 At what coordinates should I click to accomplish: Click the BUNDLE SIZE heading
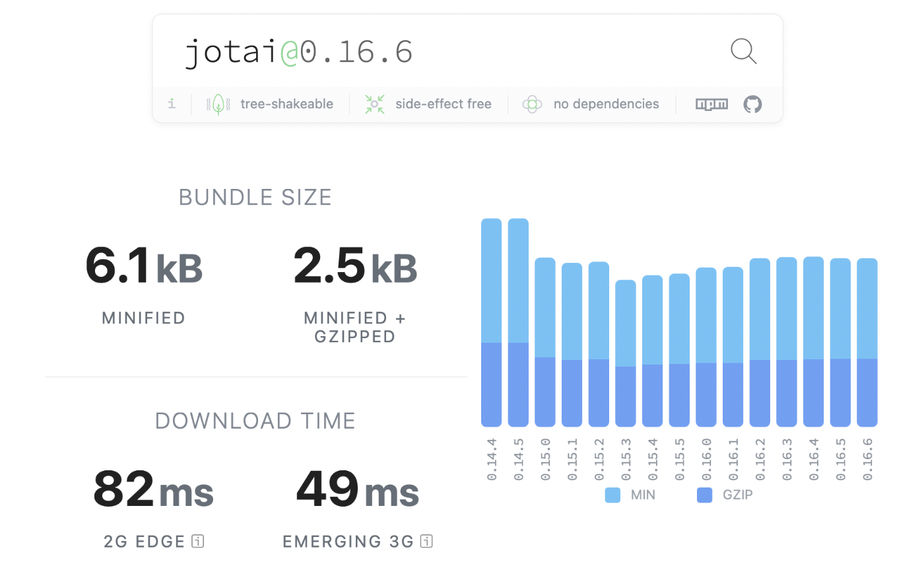[255, 197]
